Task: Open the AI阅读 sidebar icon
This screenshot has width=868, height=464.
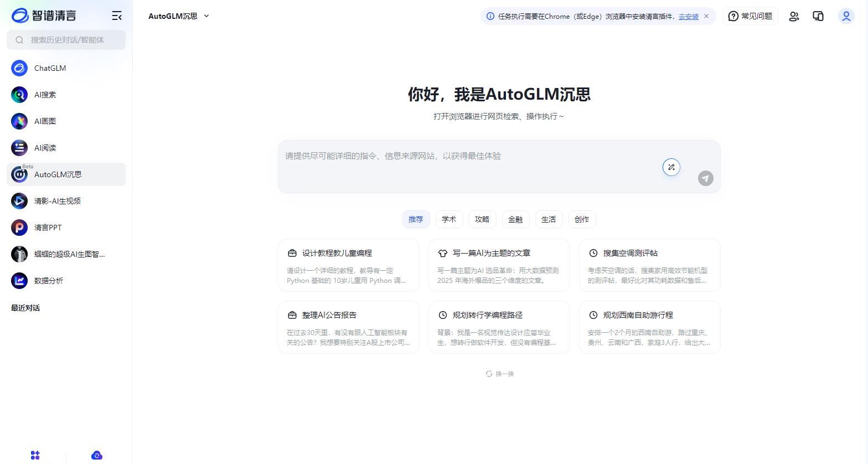Action: pos(19,148)
